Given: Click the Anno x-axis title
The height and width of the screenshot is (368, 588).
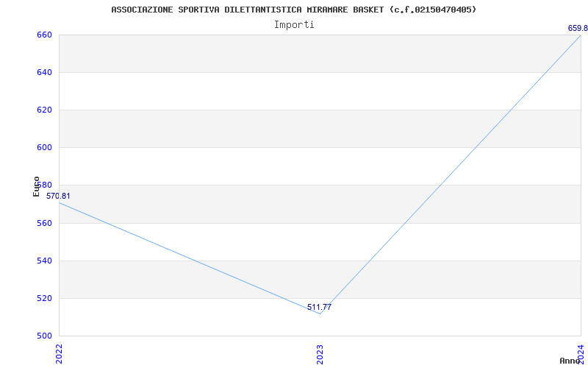Looking at the screenshot, I should (x=570, y=361).
